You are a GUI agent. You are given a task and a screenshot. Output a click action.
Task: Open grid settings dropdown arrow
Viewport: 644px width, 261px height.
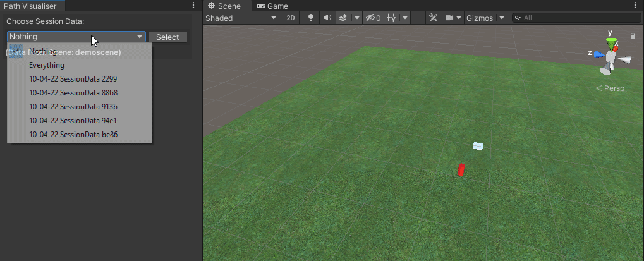(x=405, y=18)
